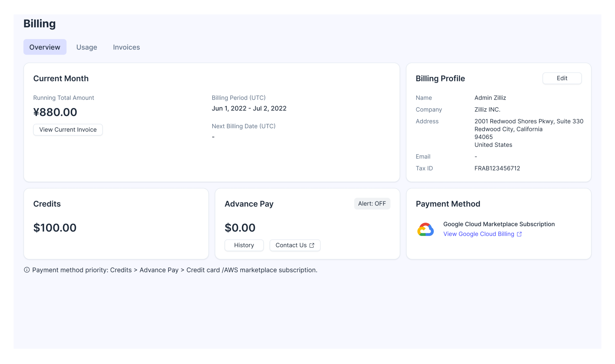The image size is (615, 364).
Task: Click the info icon before payment method priority note
Action: 27,270
